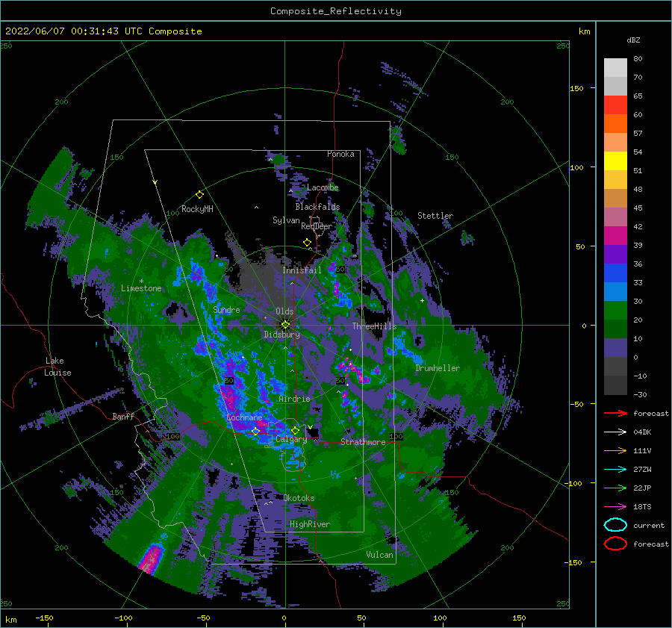The width and height of the screenshot is (672, 628).
Task: Select the green 22JP arrow icon
Action: [x=615, y=488]
